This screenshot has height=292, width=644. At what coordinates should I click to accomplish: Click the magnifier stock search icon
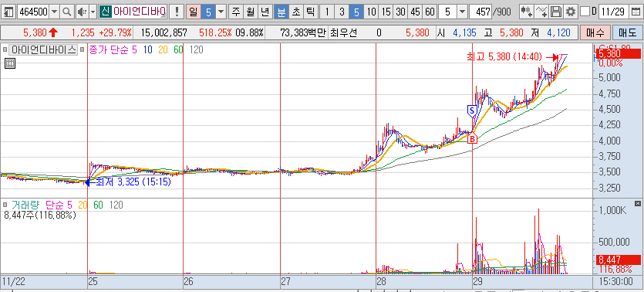[66, 12]
